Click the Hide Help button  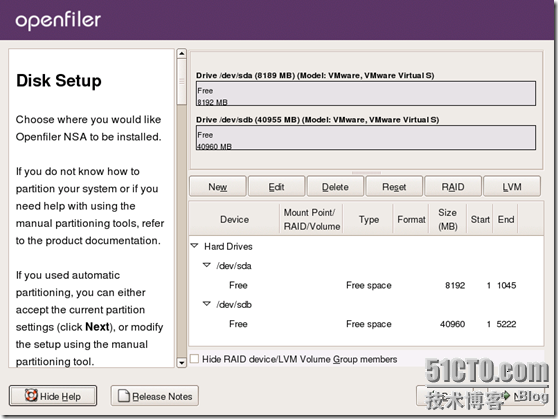53,396
